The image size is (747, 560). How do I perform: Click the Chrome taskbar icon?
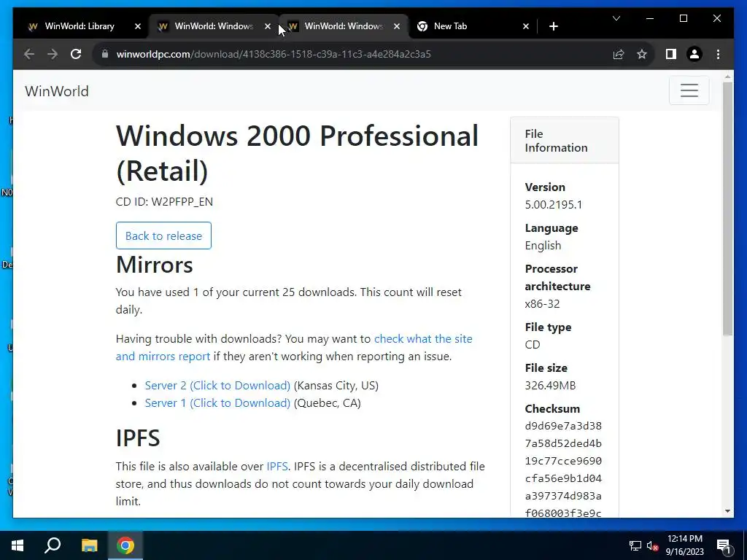125,545
